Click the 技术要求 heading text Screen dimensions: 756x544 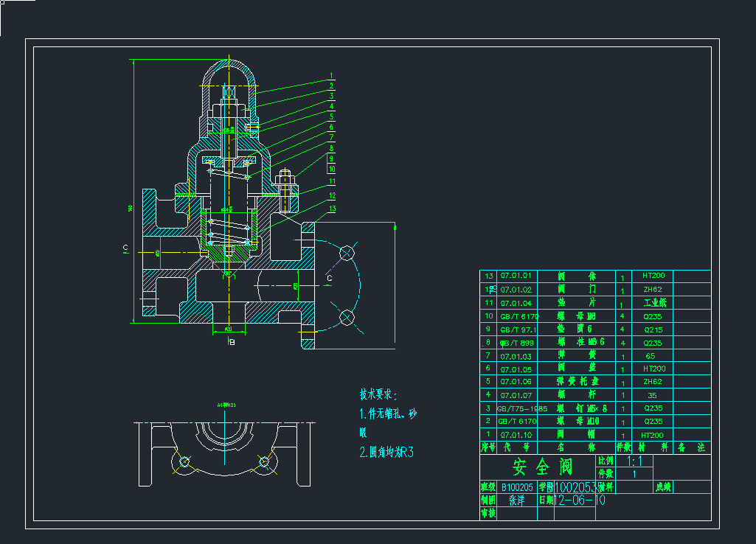(x=378, y=394)
